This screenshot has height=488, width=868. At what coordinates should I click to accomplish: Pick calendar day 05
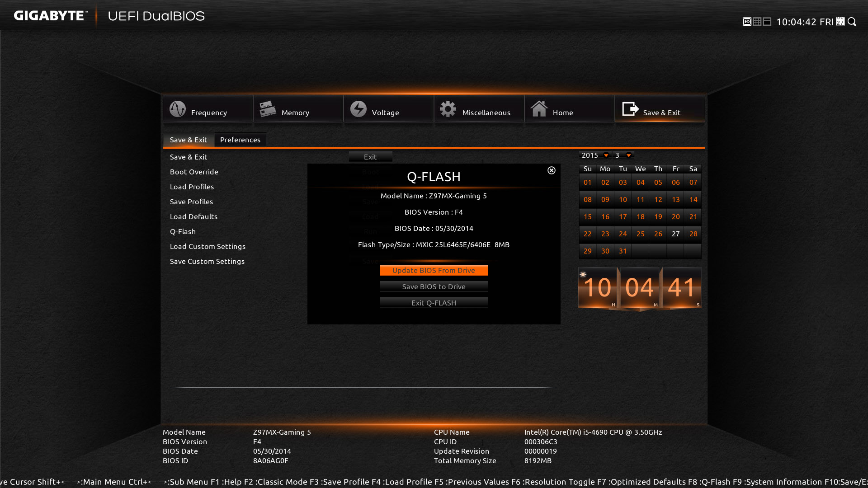point(658,183)
